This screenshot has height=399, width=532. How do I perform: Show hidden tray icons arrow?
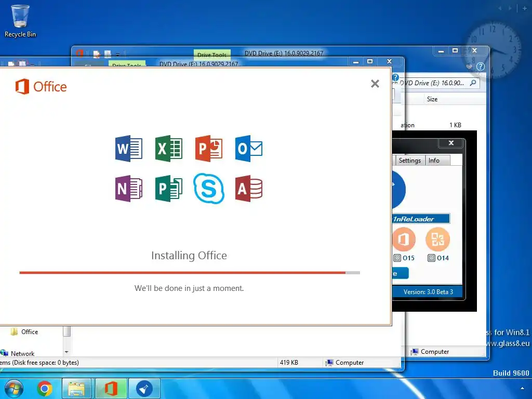[x=523, y=388]
